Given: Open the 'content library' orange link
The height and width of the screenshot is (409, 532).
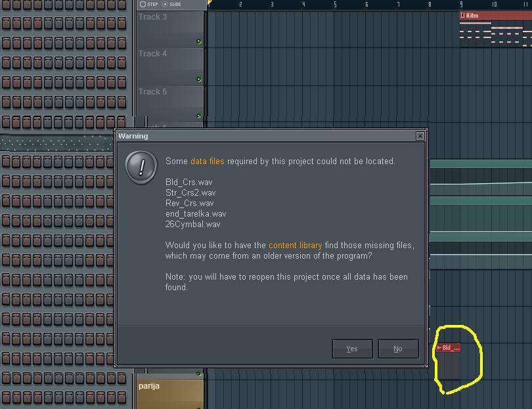Looking at the screenshot, I should tap(295, 245).
